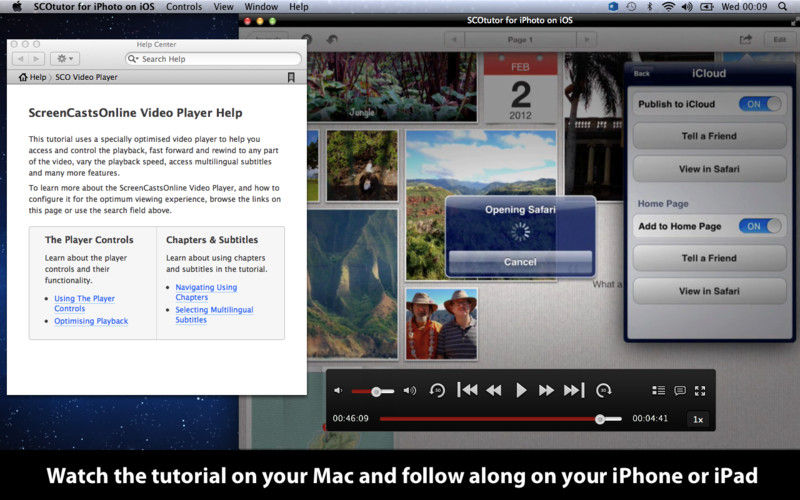Open the chapters list icon
This screenshot has width=800, height=500.
658,390
